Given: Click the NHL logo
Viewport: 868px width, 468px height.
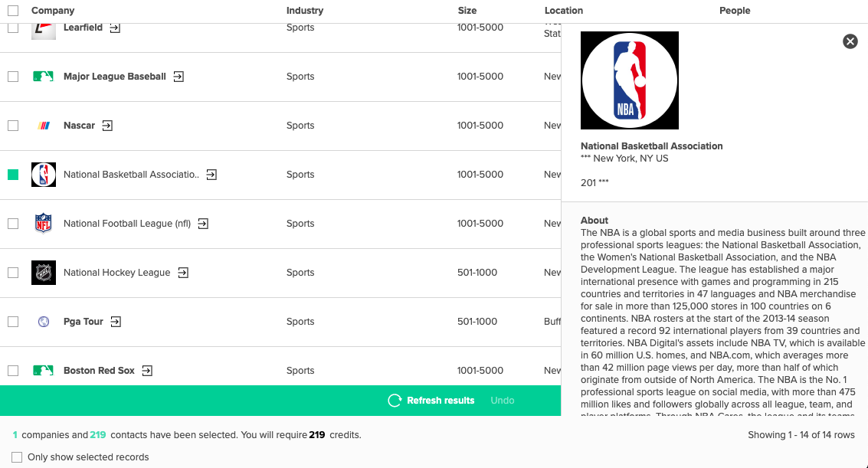Looking at the screenshot, I should pos(44,273).
